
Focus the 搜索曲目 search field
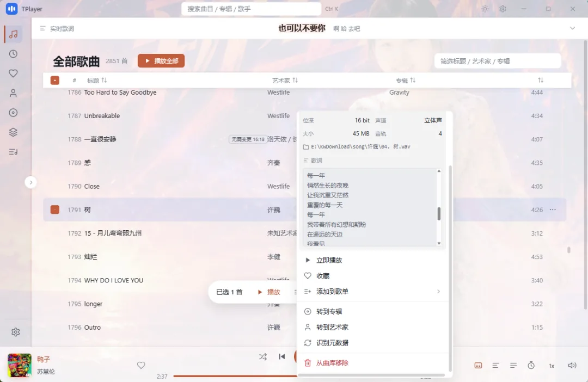(251, 9)
